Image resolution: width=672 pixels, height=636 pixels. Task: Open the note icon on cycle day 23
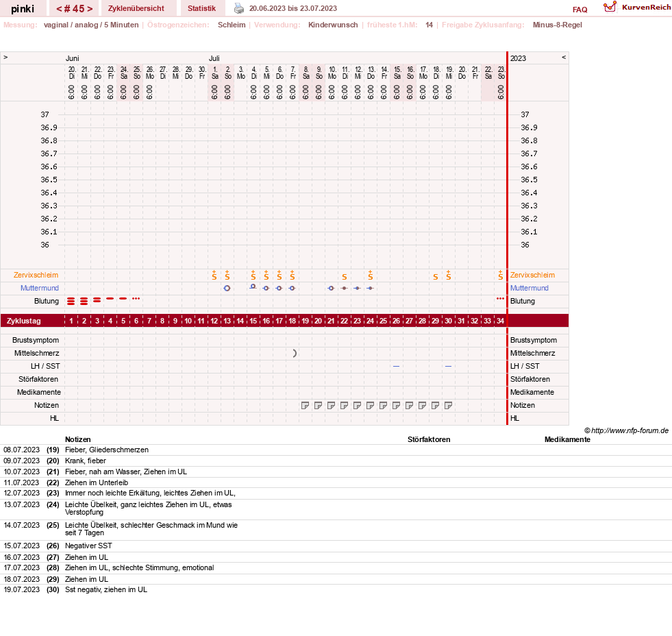click(357, 405)
